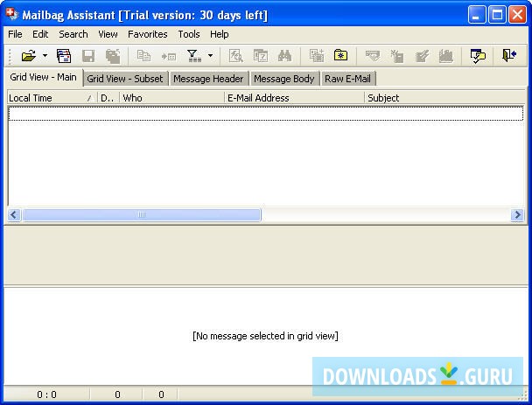Select the Grid View - Main tab
Image resolution: width=532 pixels, height=405 pixels.
[x=43, y=77]
